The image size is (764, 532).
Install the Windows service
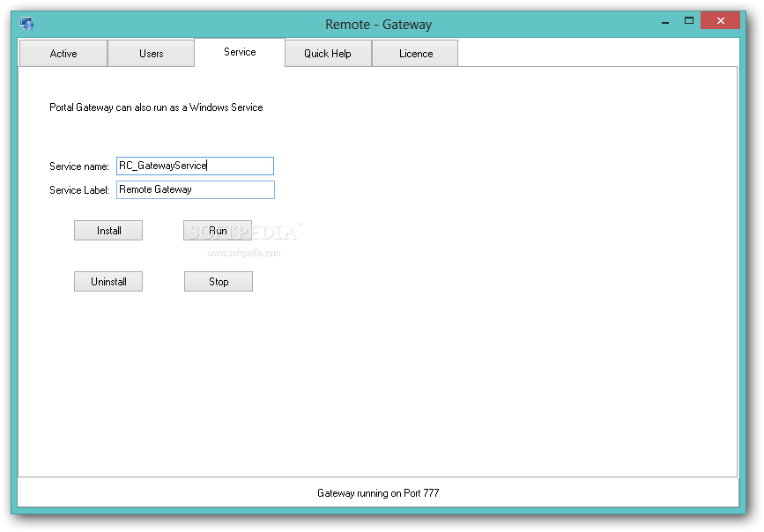click(x=108, y=231)
